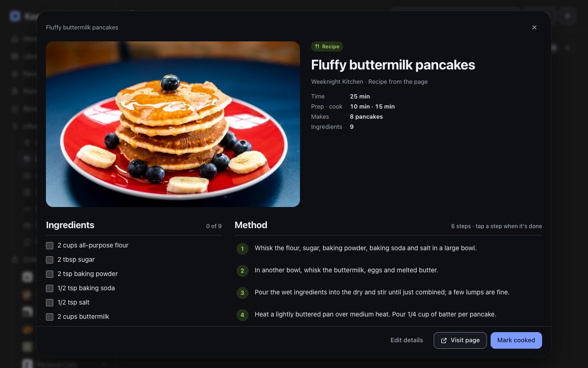This screenshot has width=588, height=368.
Task: Check the 2 tbsp sugar ingredient
Action: pos(50,260)
